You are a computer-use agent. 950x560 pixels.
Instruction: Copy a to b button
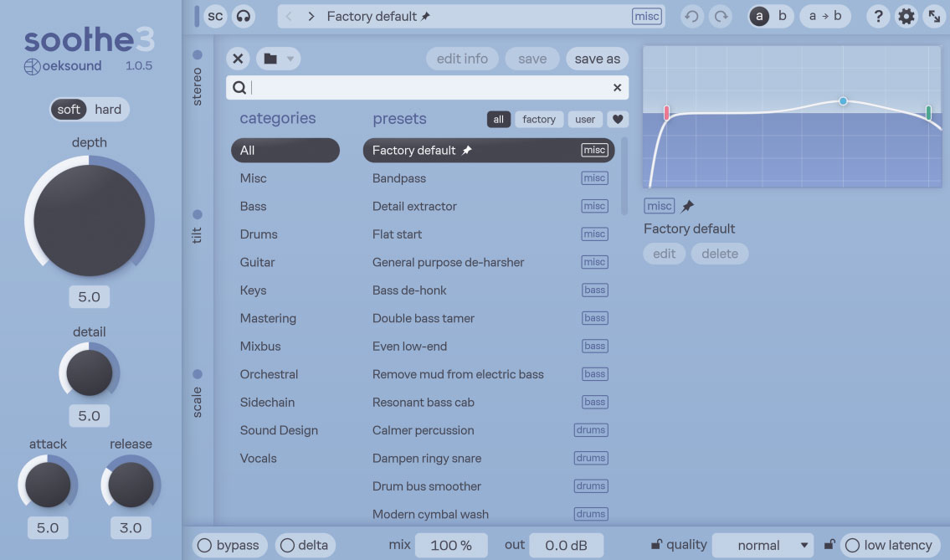[x=825, y=17]
